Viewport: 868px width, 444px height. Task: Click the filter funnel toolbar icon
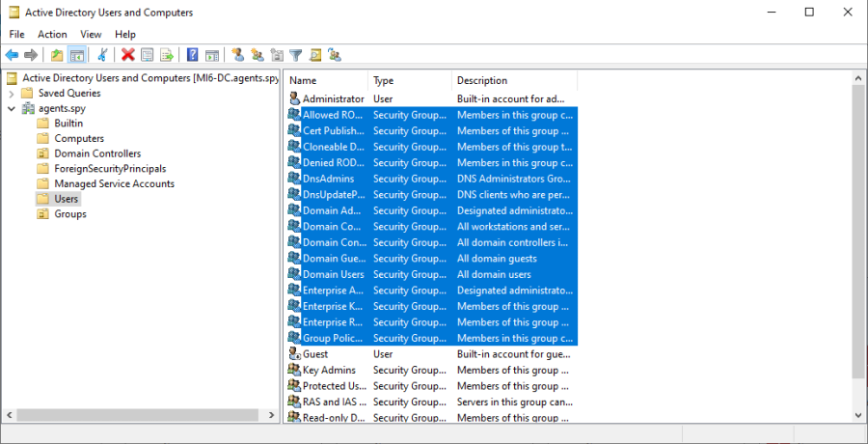[x=296, y=55]
